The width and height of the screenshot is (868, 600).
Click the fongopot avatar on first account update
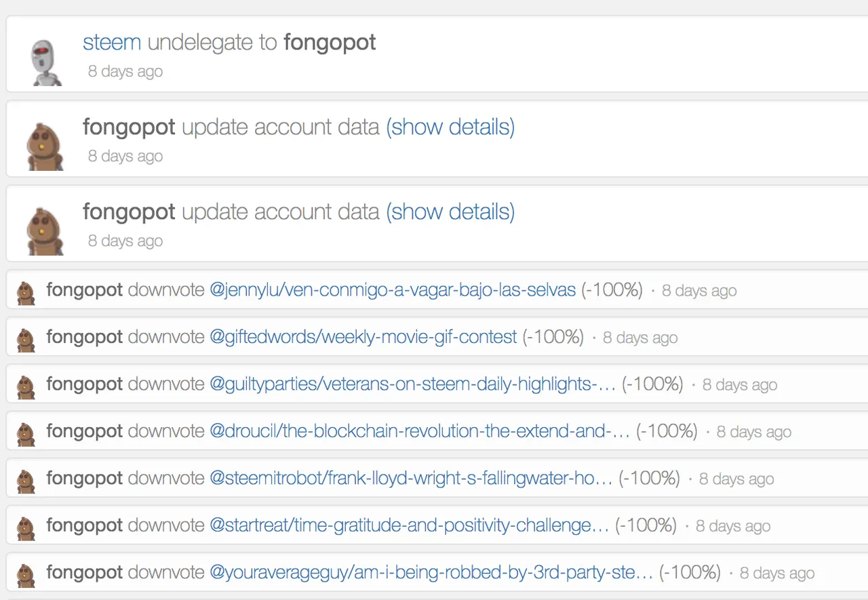(45, 146)
